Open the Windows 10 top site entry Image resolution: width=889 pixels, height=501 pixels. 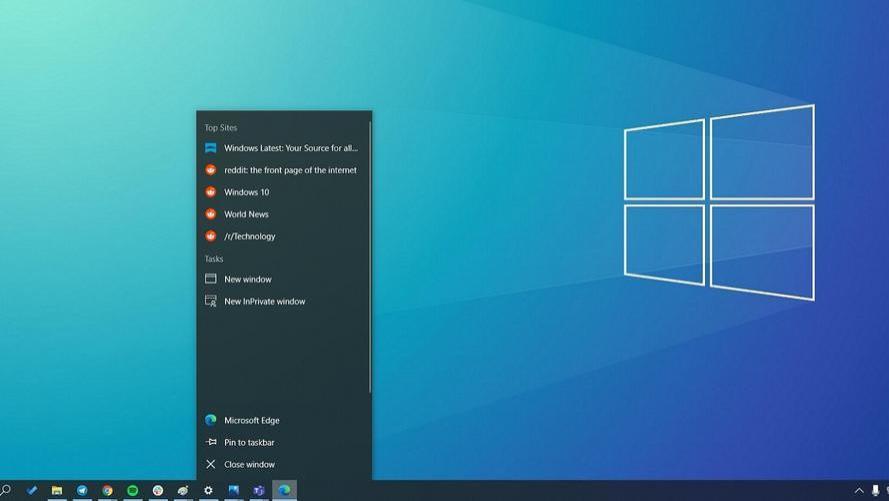pyautogui.click(x=283, y=192)
